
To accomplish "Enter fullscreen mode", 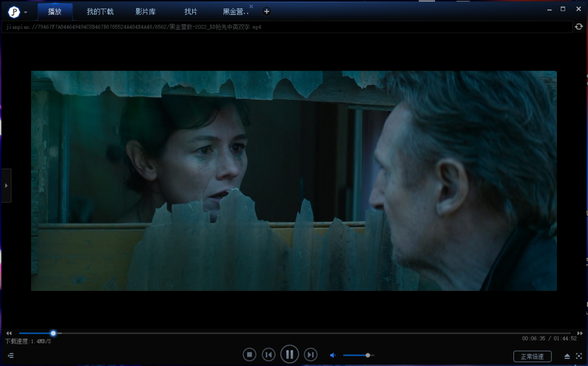I will pos(579,356).
